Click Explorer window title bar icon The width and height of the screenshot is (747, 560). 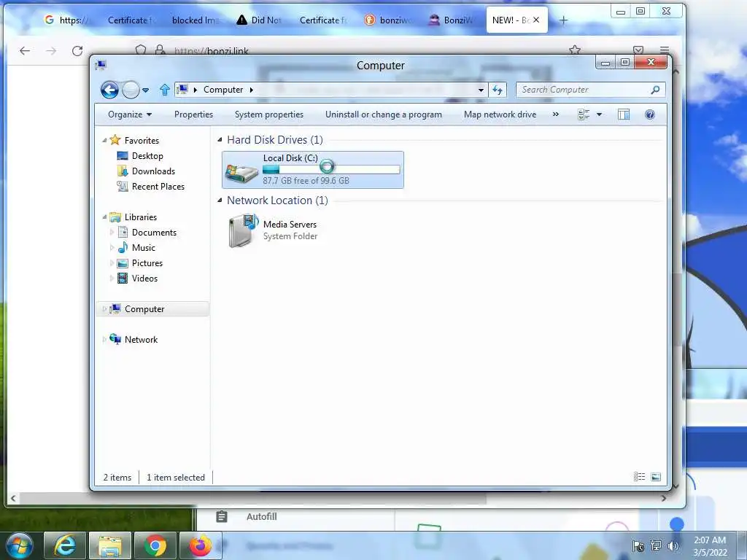pos(101,65)
